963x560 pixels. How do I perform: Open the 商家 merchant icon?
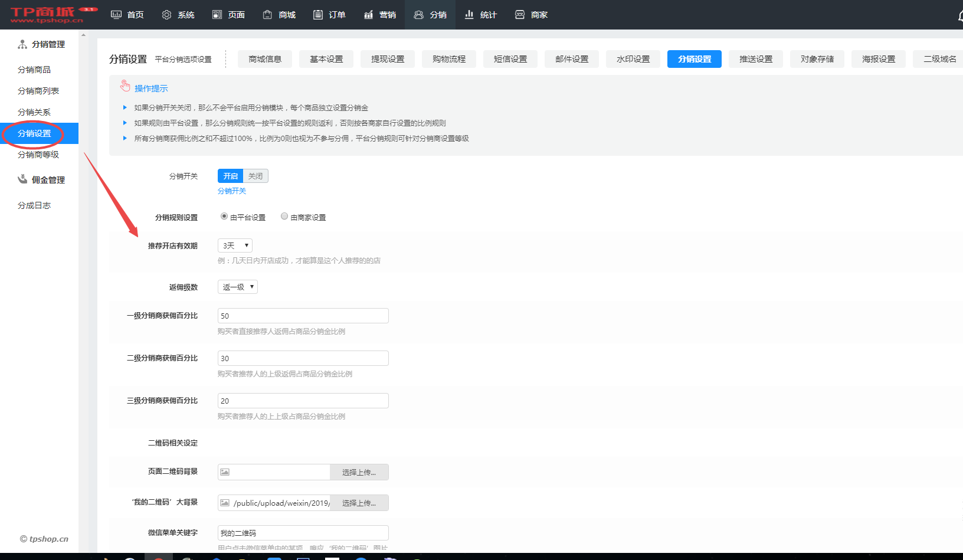[x=520, y=15]
